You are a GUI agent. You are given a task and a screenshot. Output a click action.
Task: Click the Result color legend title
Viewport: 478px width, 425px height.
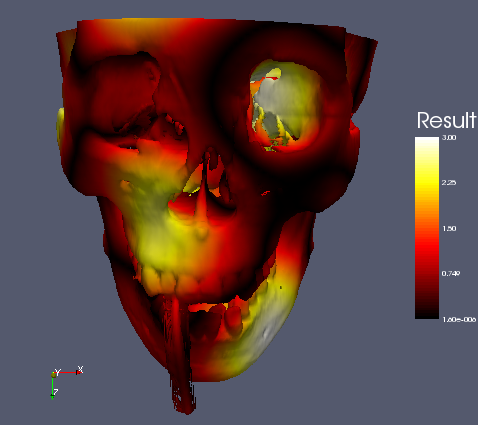446,120
